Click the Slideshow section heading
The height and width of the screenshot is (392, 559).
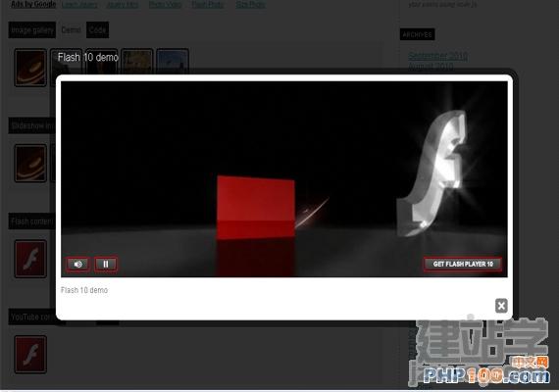pyautogui.click(x=31, y=125)
